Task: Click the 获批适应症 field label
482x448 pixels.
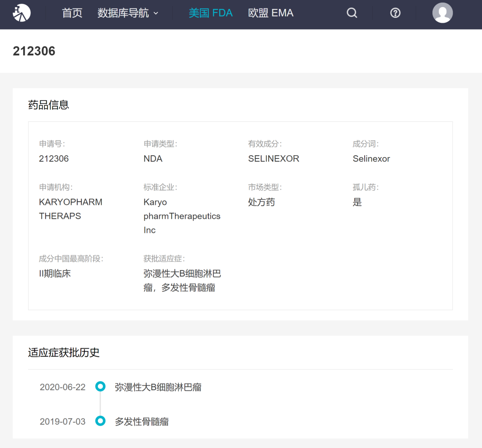Action: click(x=164, y=259)
